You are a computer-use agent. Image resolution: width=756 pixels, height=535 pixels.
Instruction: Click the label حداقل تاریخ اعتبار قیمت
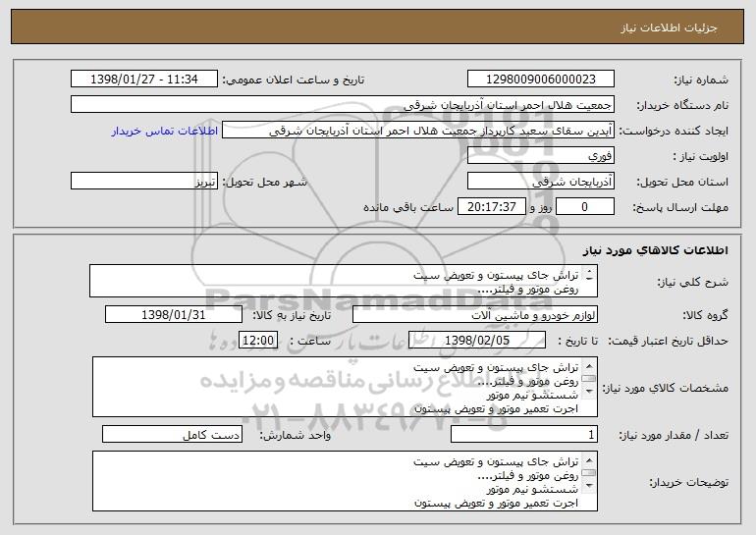668,341
